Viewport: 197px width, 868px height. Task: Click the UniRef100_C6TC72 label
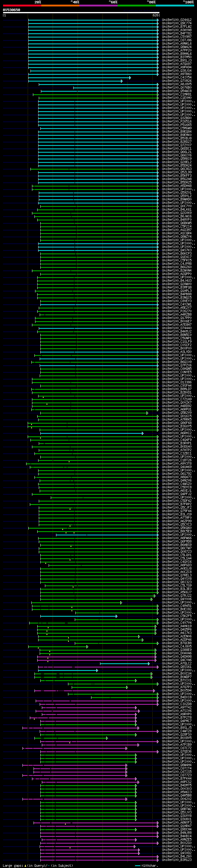click(176, 748)
